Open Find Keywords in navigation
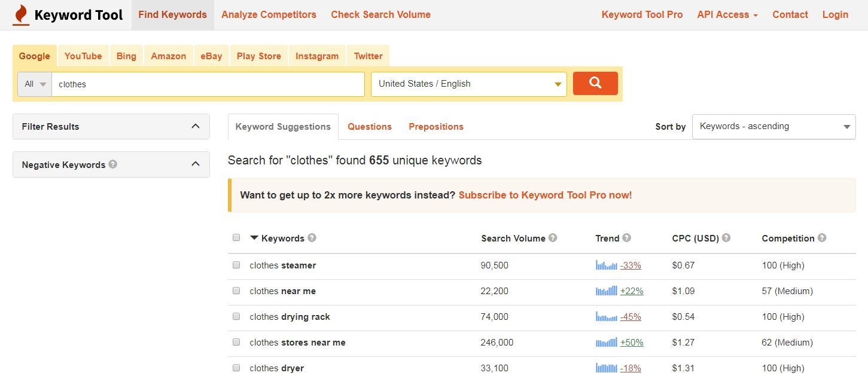 173,15
